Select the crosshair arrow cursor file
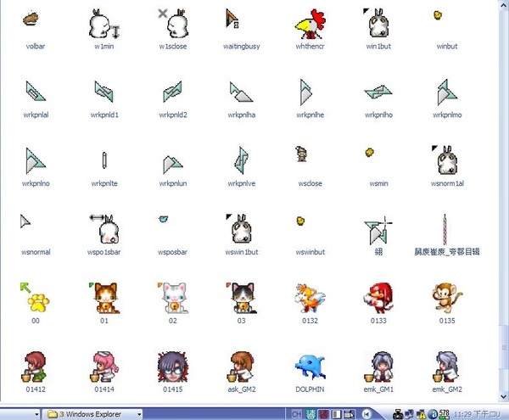Viewport: 509px width, 420px height. click(378, 231)
